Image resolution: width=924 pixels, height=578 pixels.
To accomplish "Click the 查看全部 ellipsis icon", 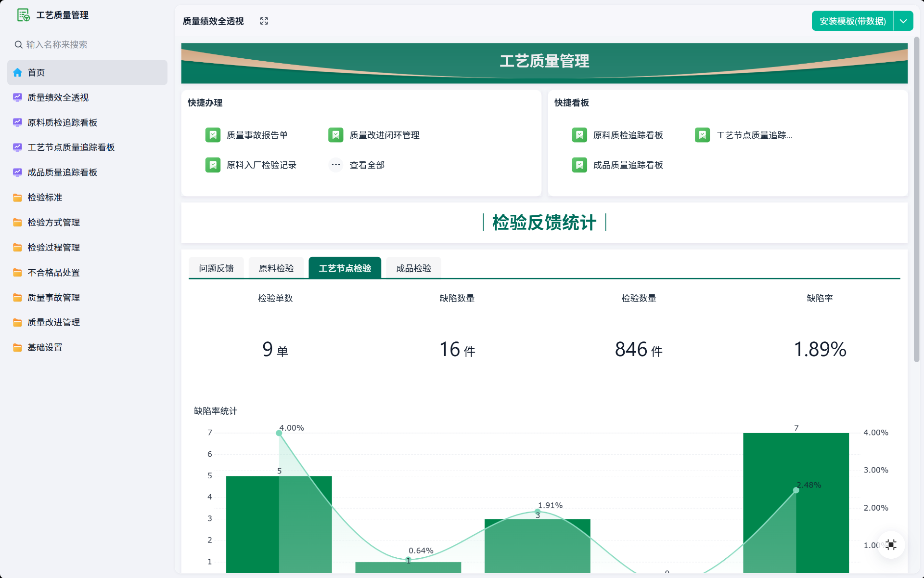I will click(335, 165).
